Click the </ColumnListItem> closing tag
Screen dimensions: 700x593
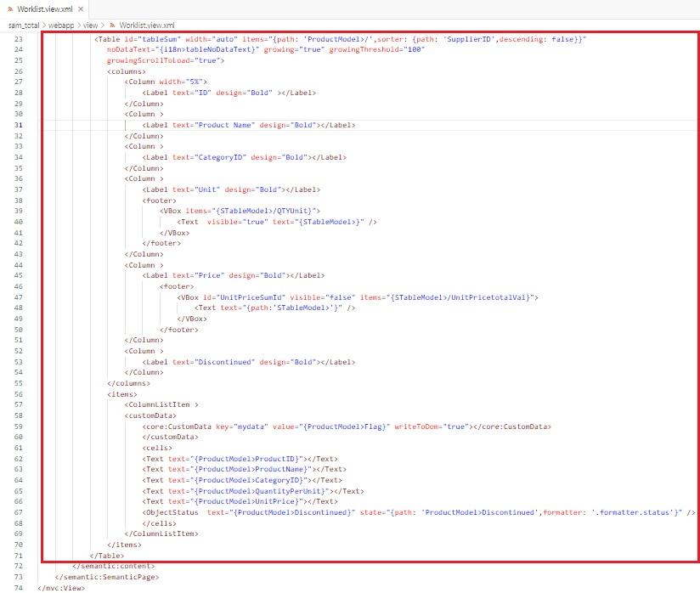click(161, 534)
